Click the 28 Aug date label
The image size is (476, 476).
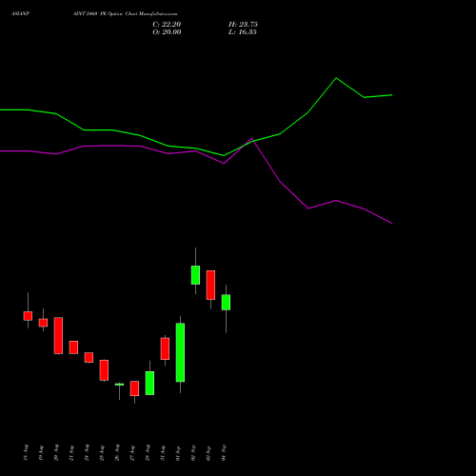coord(148,452)
